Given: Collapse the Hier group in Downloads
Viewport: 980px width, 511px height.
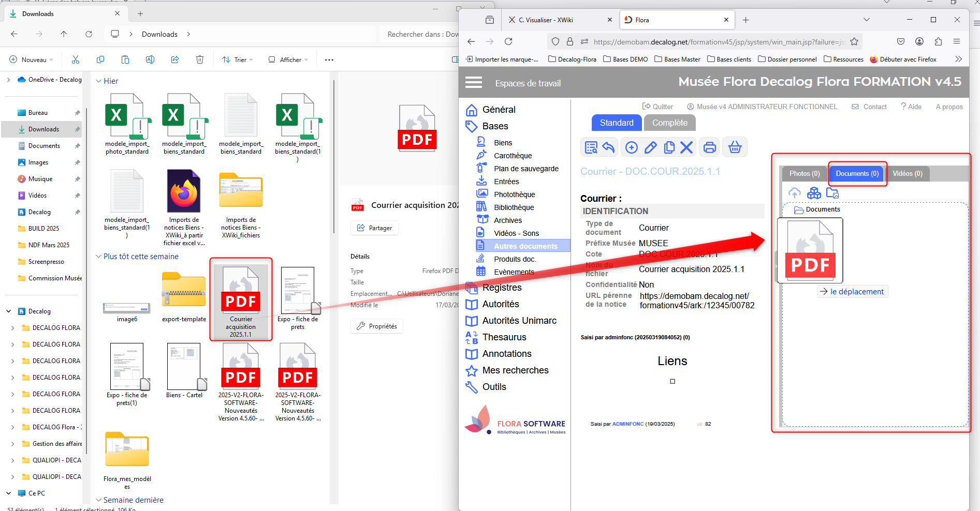Looking at the screenshot, I should coord(99,81).
